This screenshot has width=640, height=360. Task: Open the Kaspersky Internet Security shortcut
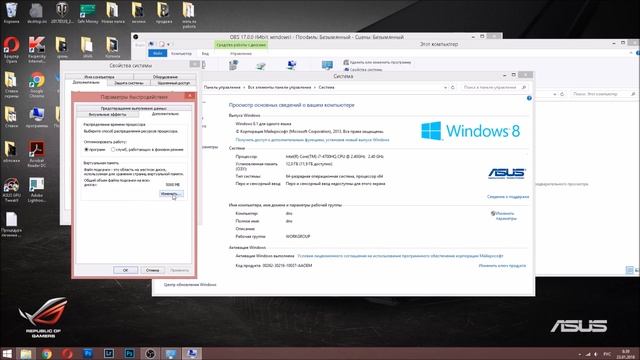pos(37,49)
